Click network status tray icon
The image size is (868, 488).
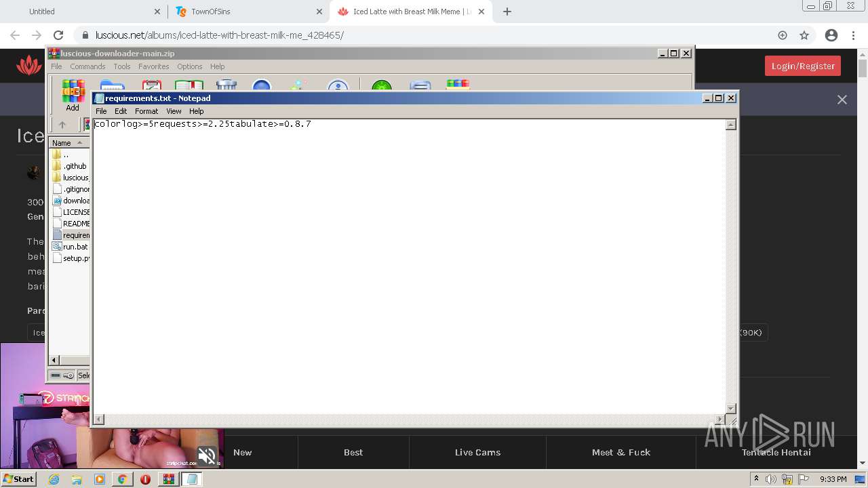click(x=787, y=479)
